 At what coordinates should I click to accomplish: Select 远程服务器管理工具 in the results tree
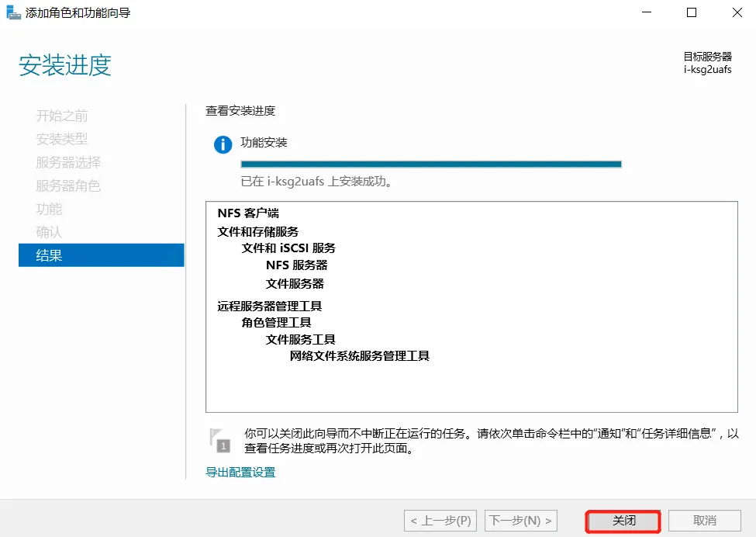[270, 306]
